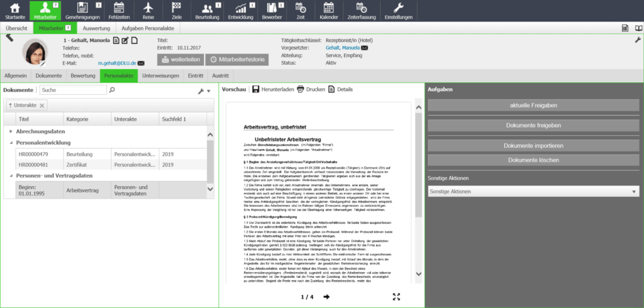Open the Bewertung employee tab
Viewport: 644px width, 308px height.
click(x=83, y=75)
